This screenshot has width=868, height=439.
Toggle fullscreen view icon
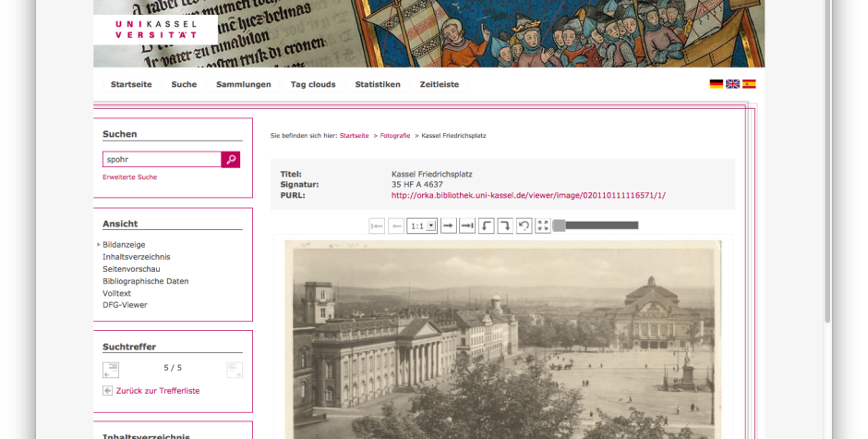point(543,226)
